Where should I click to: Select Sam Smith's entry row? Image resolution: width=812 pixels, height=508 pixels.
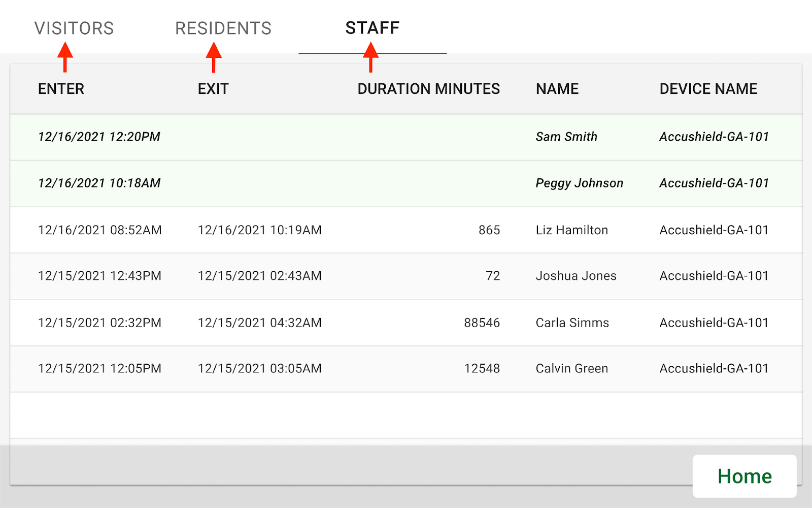tap(566, 137)
